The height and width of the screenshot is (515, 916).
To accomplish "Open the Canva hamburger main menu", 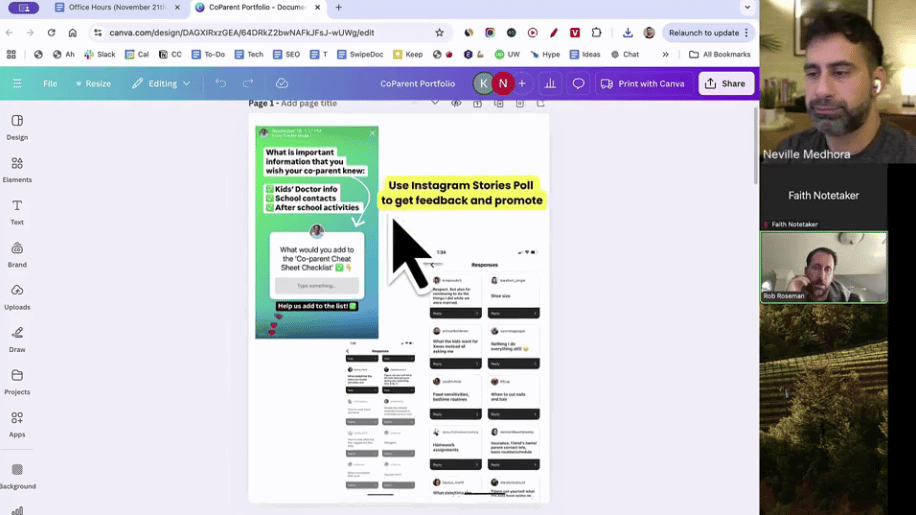I will point(17,83).
